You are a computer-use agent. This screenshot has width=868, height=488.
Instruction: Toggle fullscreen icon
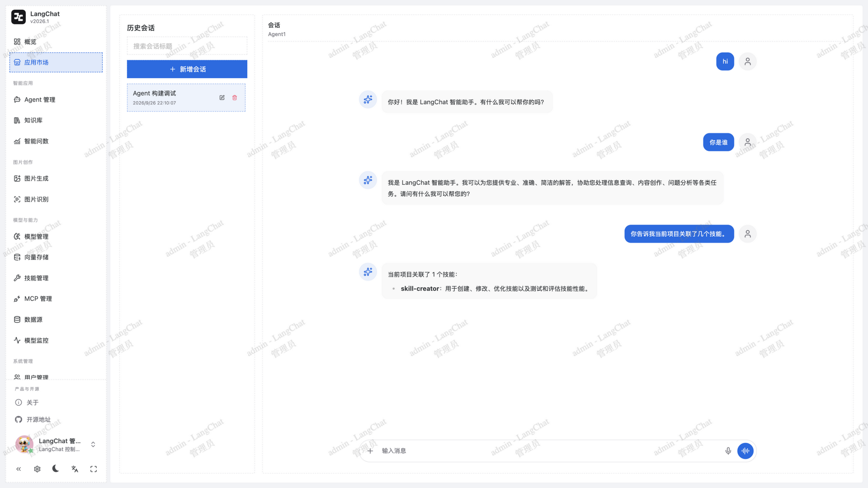(94, 469)
